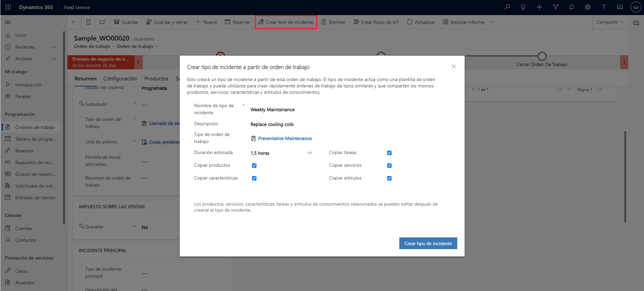
Task: Open the settings gear icon
Action: [x=588, y=7]
